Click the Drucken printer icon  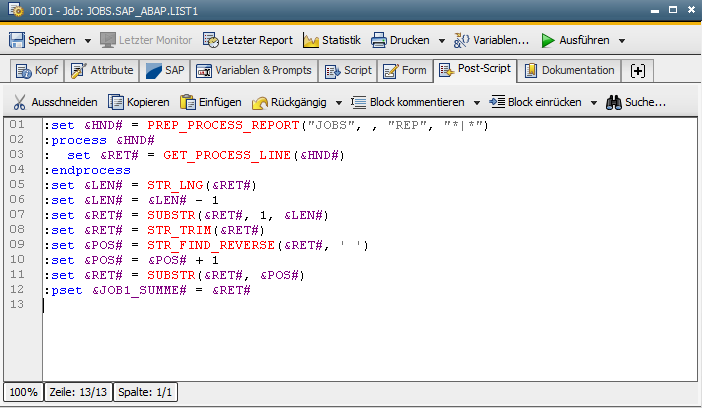380,40
